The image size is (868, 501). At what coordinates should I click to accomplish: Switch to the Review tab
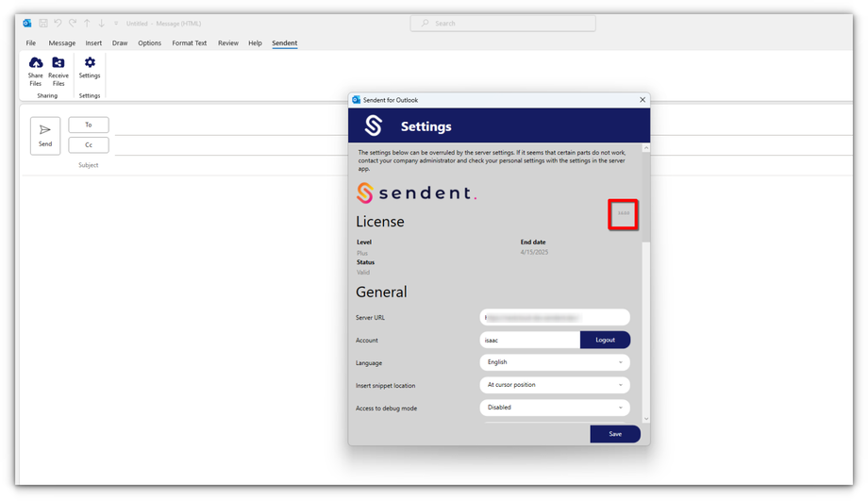point(228,43)
